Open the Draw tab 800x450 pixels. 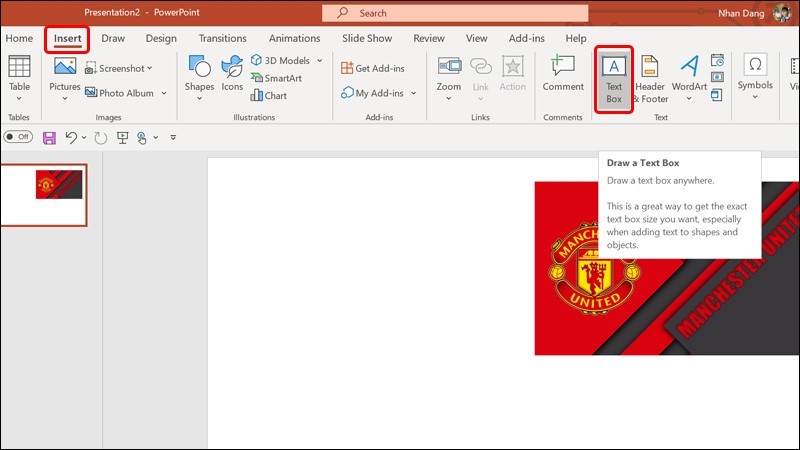coord(113,38)
